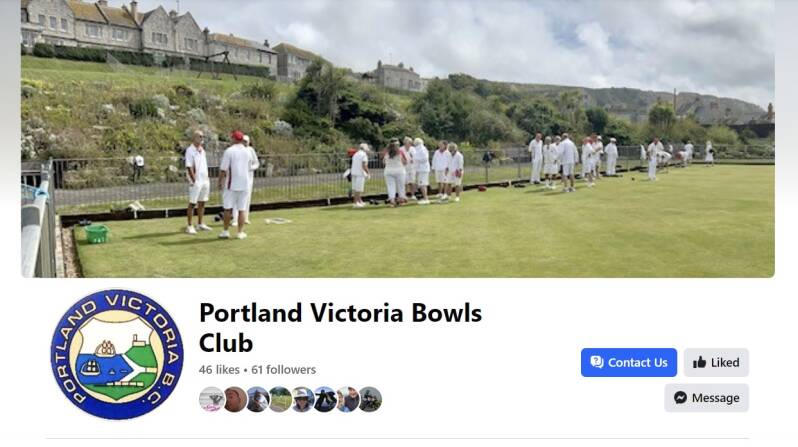Click the green basket in the cover photo
This screenshot has width=798, height=447.
click(96, 234)
